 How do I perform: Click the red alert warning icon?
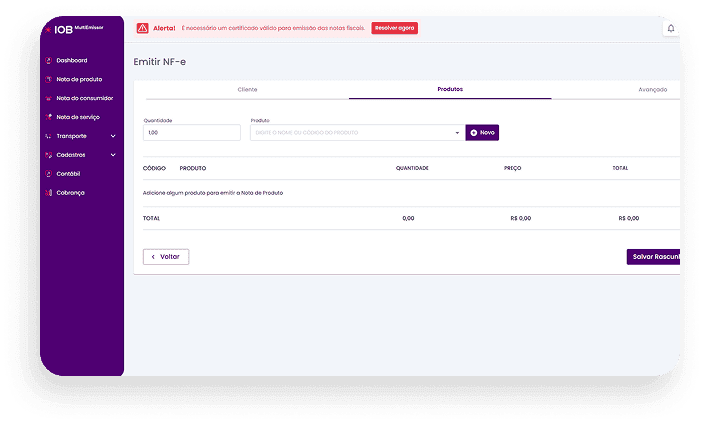[x=142, y=28]
